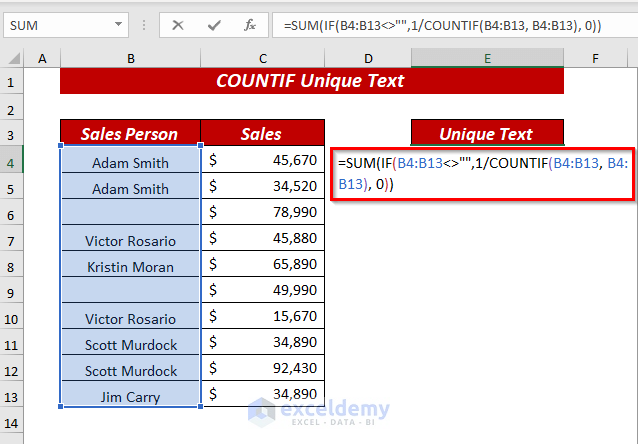Select row 4 header

13,162
